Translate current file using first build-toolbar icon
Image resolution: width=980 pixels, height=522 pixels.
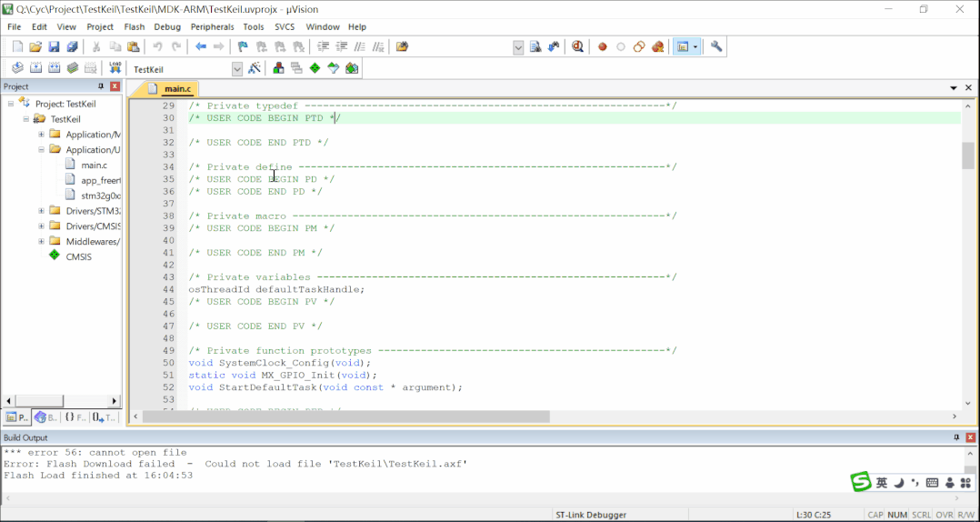pyautogui.click(x=17, y=68)
